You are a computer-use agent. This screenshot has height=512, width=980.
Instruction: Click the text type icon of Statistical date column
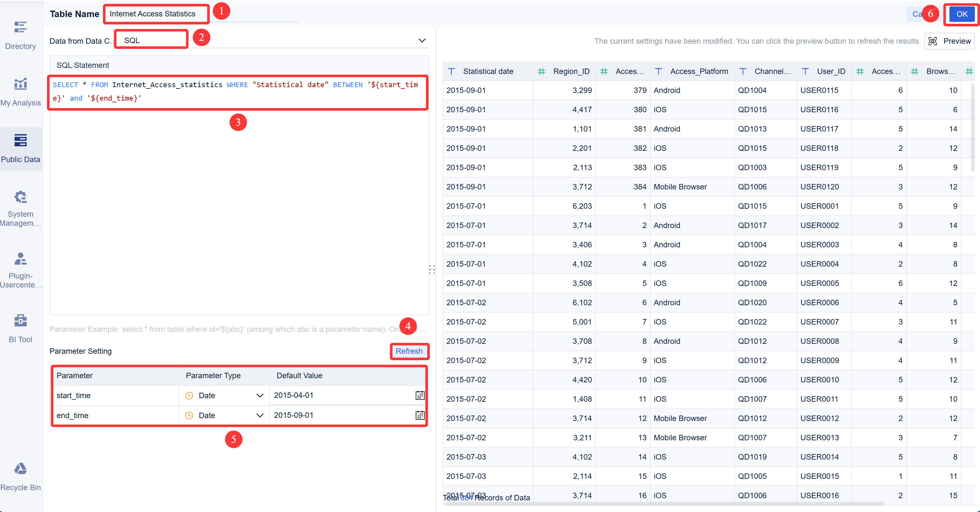click(452, 71)
